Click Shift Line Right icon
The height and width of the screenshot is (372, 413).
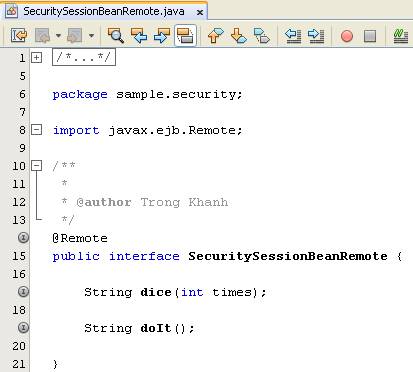point(316,35)
